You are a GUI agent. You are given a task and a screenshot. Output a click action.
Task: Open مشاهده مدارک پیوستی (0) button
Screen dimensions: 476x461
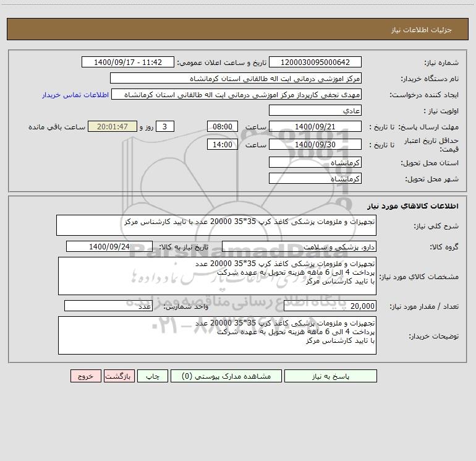coord(226,376)
